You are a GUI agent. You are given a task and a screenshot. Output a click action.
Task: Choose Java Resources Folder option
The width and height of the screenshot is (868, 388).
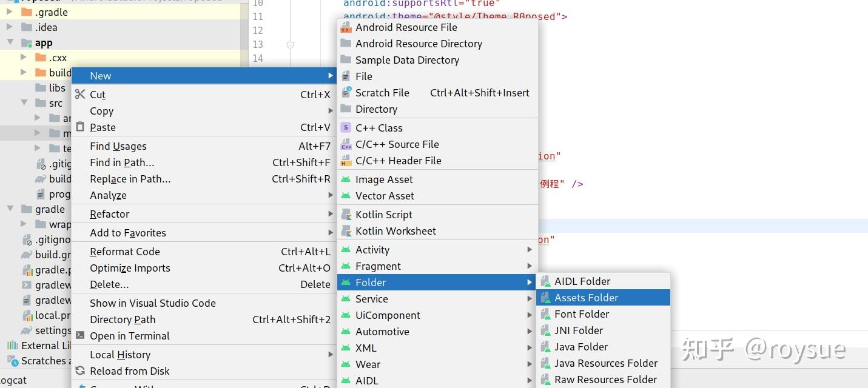tap(605, 363)
